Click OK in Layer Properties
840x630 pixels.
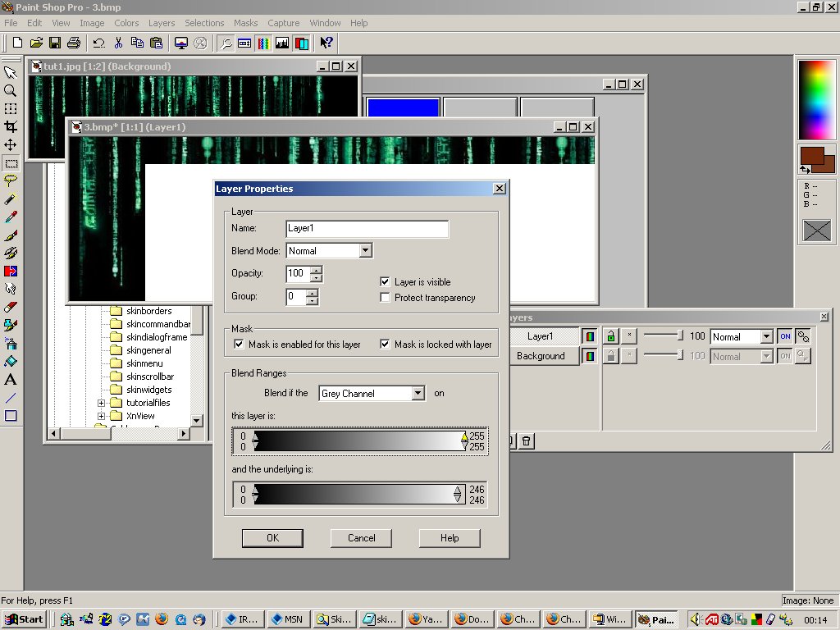coord(272,538)
